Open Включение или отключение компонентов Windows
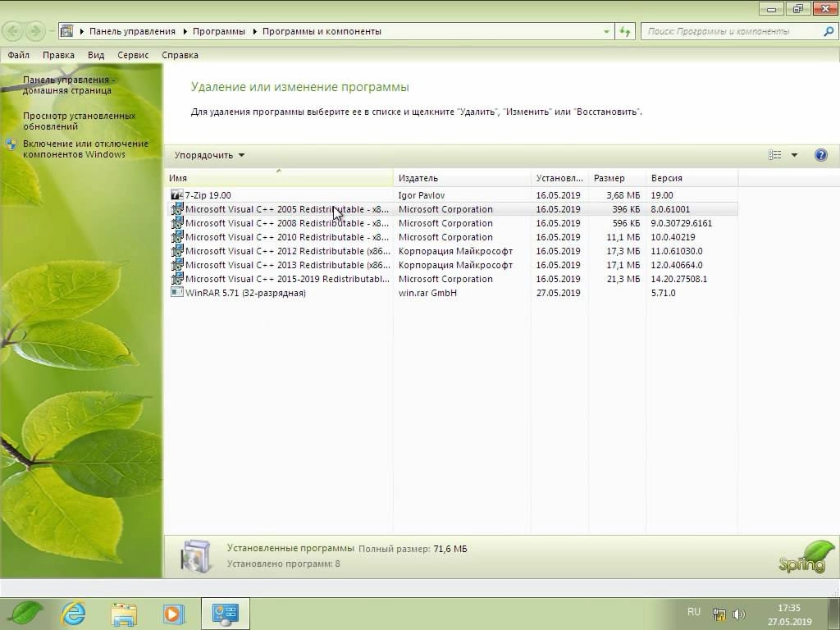 coord(85,149)
